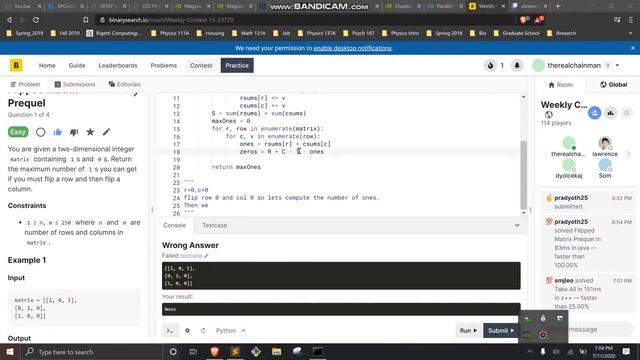Open a new browser tab
Screen dimensions: 640x360
[558, 6]
